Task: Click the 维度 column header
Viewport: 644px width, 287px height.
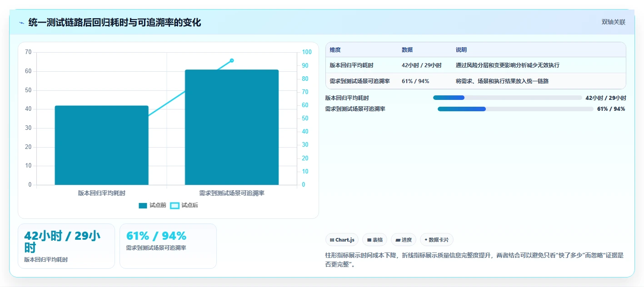Action: coord(335,50)
